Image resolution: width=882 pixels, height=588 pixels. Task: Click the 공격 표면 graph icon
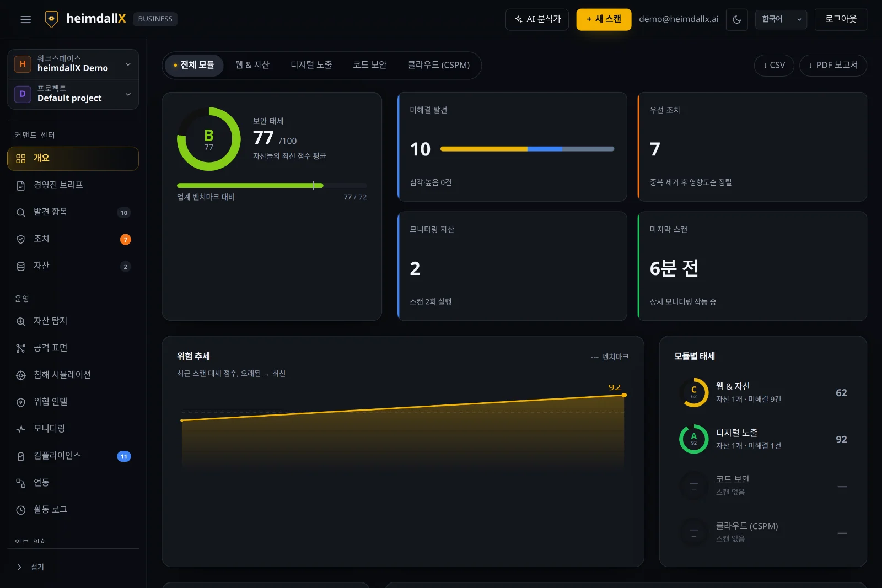pos(21,348)
